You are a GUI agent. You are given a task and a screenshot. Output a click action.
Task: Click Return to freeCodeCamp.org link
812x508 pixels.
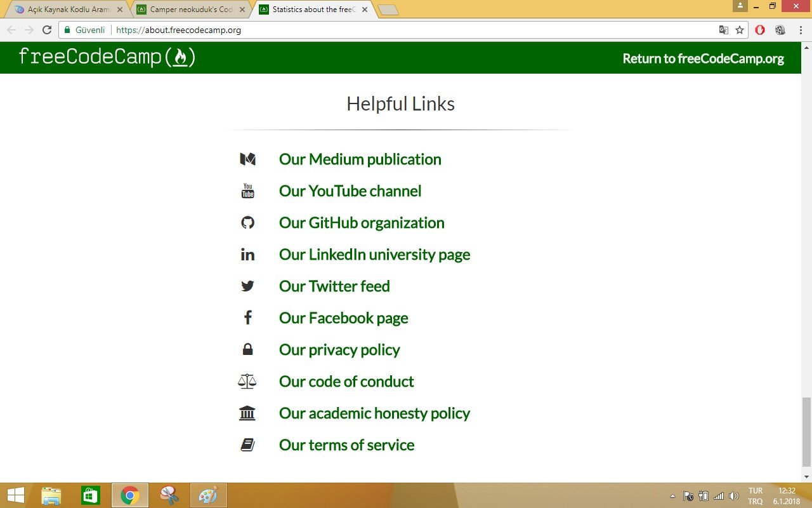pos(703,58)
